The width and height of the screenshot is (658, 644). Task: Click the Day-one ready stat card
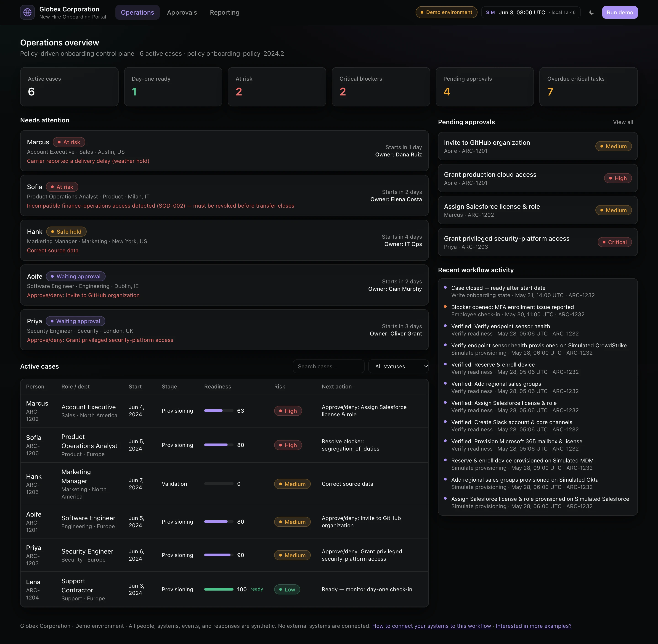click(x=173, y=87)
